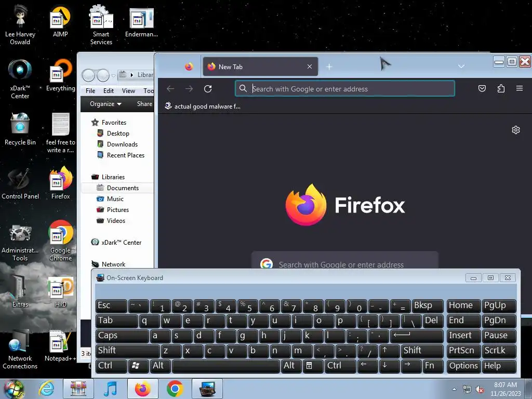Select the New Tab tab in Firefox
Viewport: 532px width, 399px height.
[260, 66]
